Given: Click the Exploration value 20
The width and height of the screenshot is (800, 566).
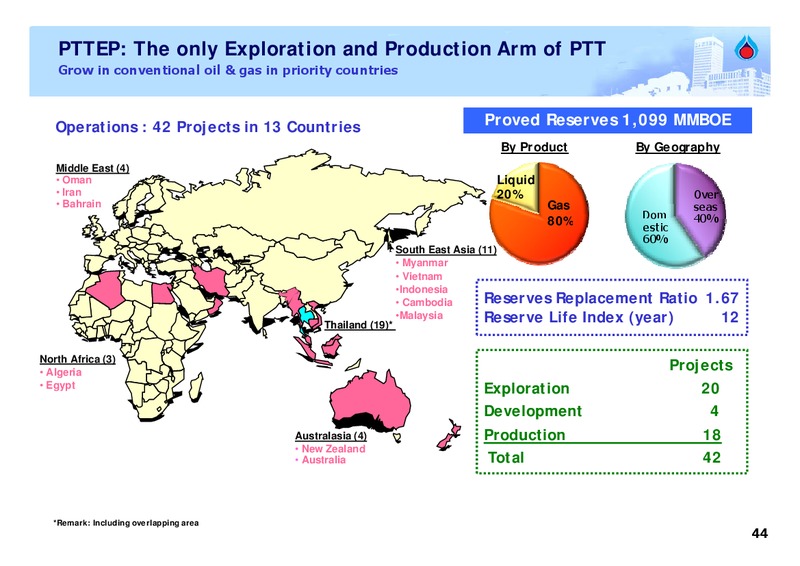Looking at the screenshot, I should point(710,388).
